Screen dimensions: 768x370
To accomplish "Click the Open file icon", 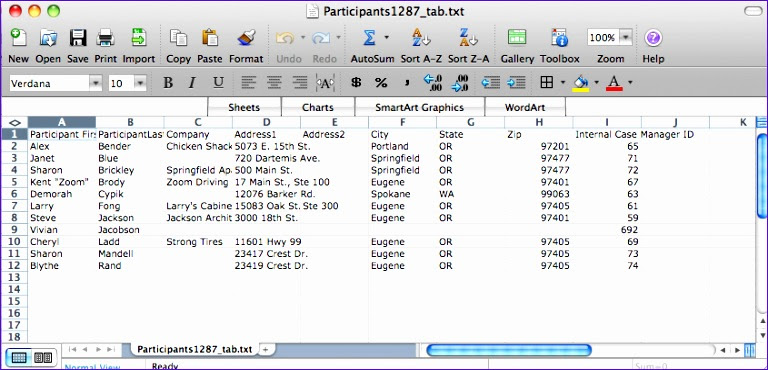I will [x=48, y=38].
